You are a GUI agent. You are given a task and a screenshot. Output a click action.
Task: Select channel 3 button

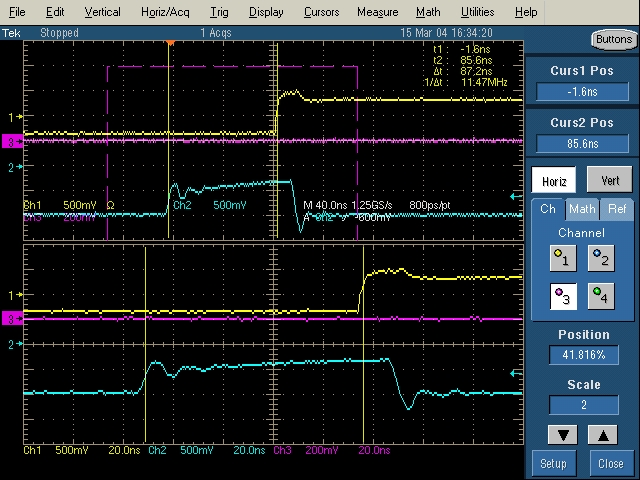(x=563, y=296)
